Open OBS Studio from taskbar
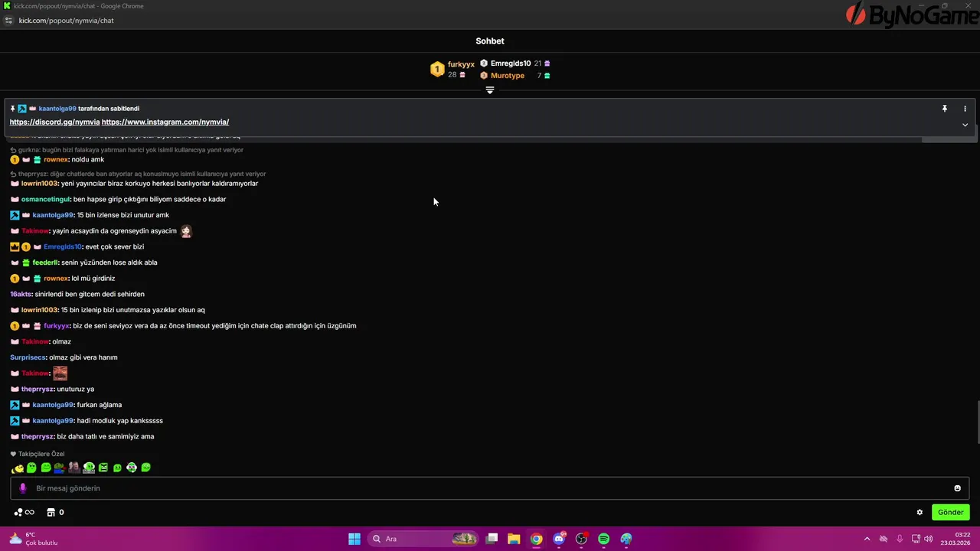The image size is (980, 551). [x=581, y=539]
